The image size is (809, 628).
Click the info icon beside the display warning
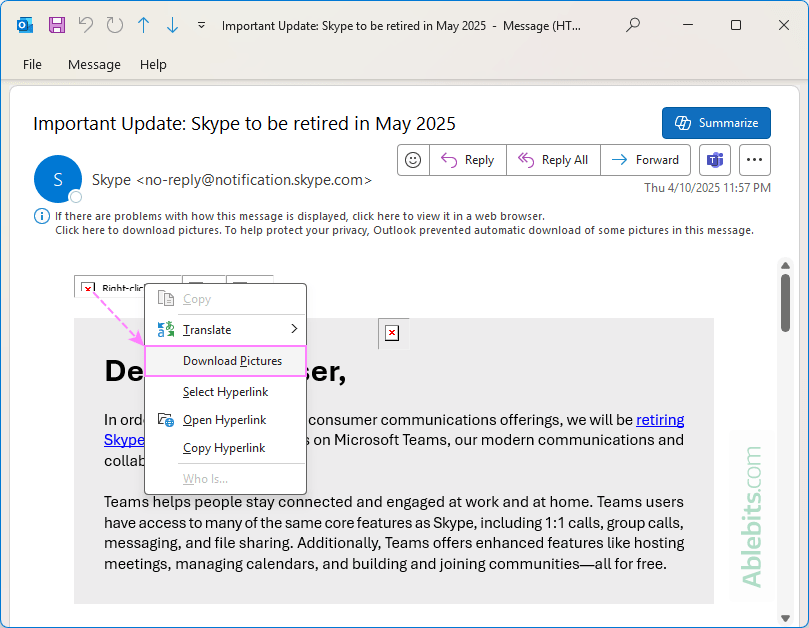42,216
